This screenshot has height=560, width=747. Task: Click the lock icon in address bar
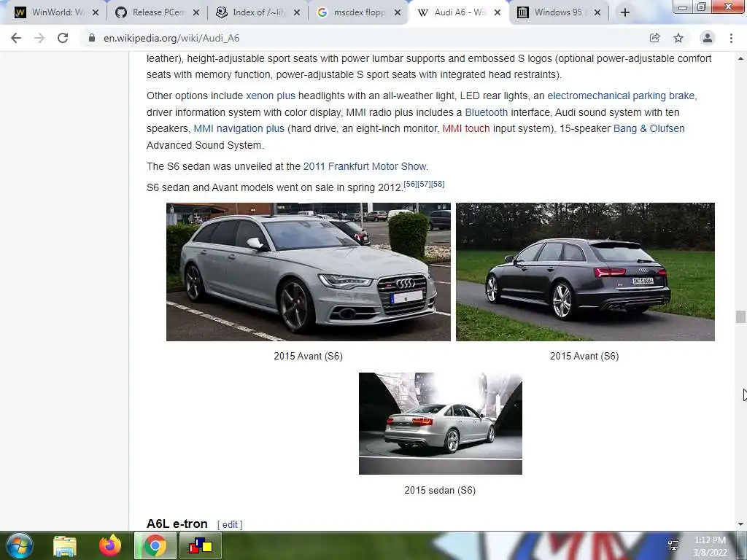coord(91,38)
